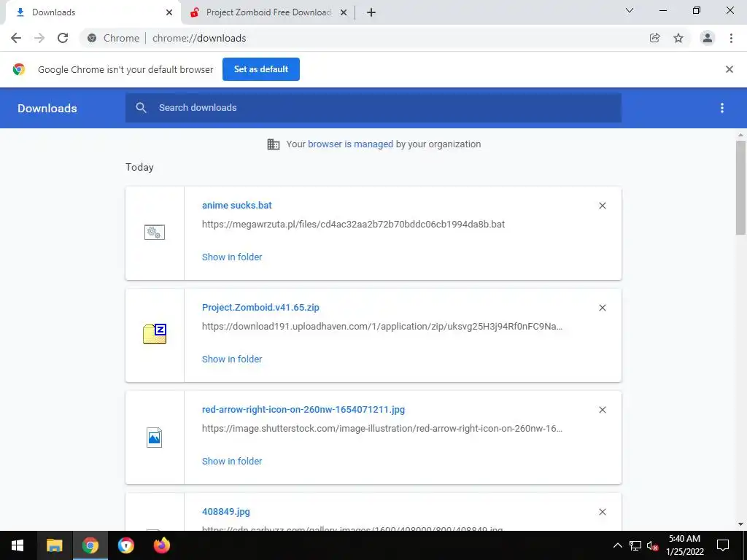
Task: Click the page vertical scrollbar thumb
Action: (x=740, y=187)
